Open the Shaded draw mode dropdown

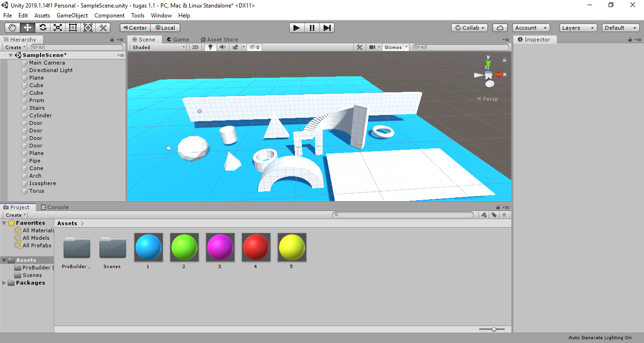(158, 47)
